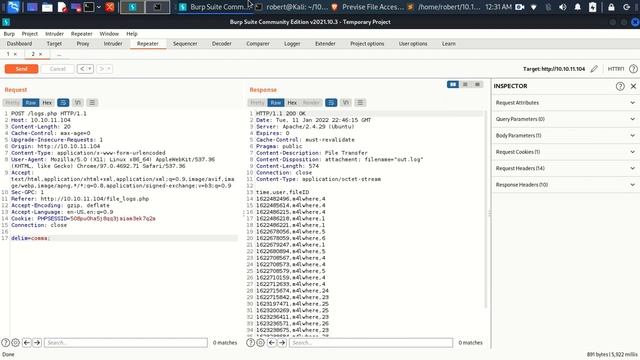Close the Inspector panel

pos(633,86)
